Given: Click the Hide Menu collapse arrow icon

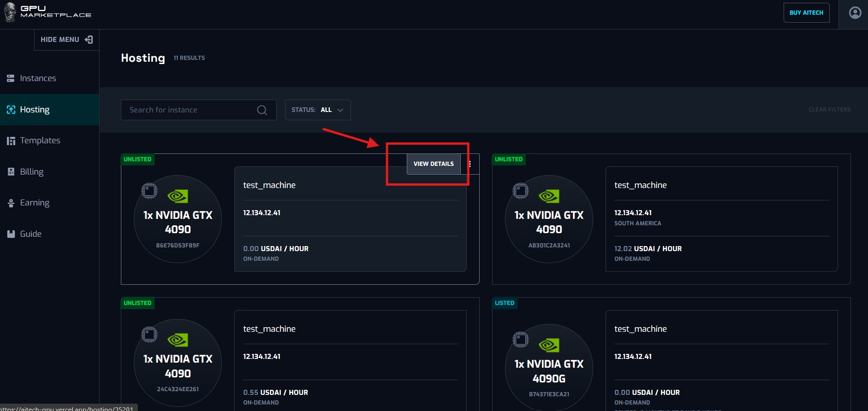Looking at the screenshot, I should click(89, 40).
